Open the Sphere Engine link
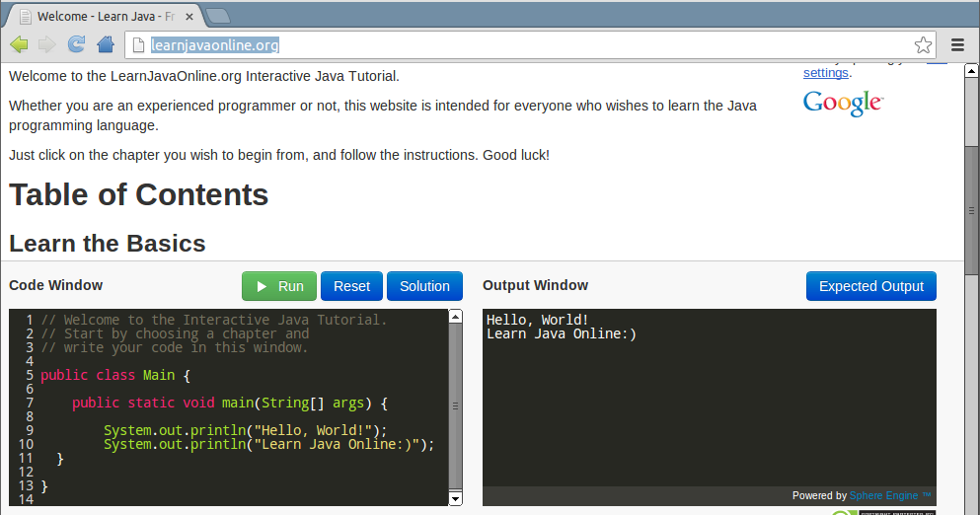This screenshot has width=980, height=515. point(889,495)
